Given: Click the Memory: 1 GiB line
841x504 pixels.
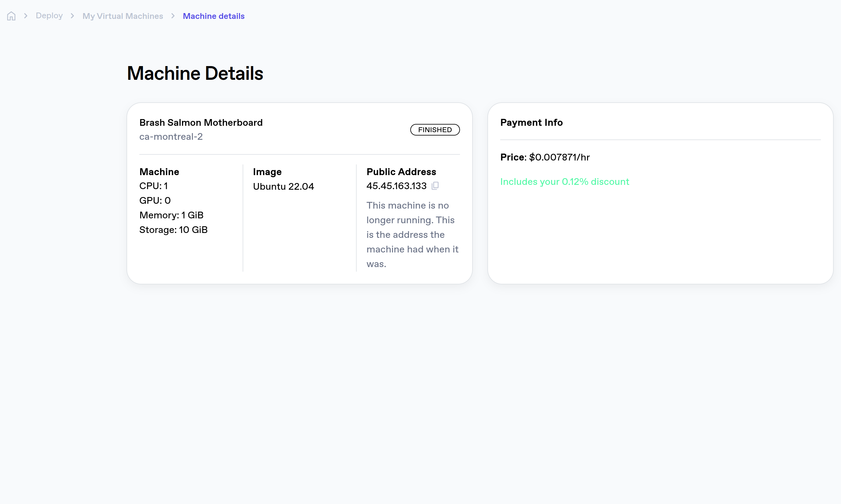Looking at the screenshot, I should (171, 215).
